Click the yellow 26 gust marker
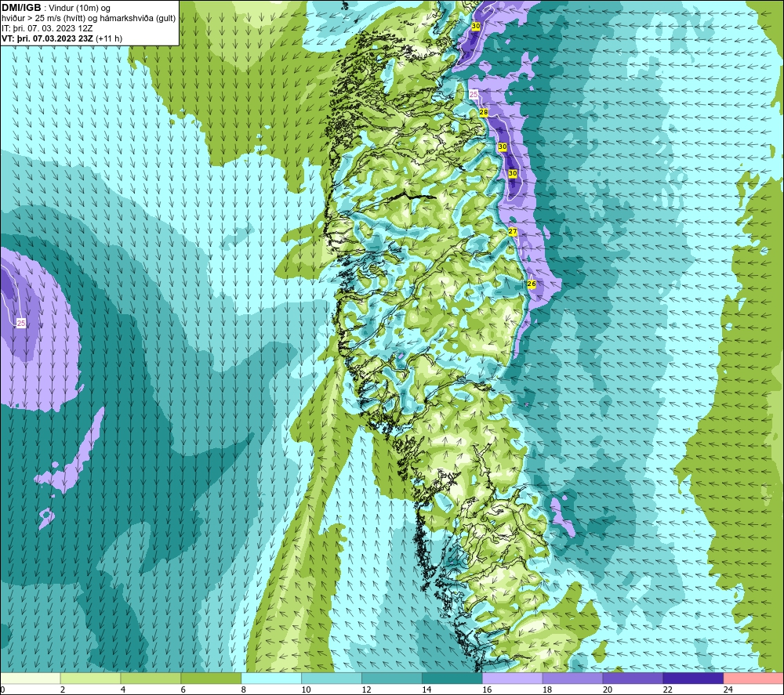784x695 pixels. (532, 284)
